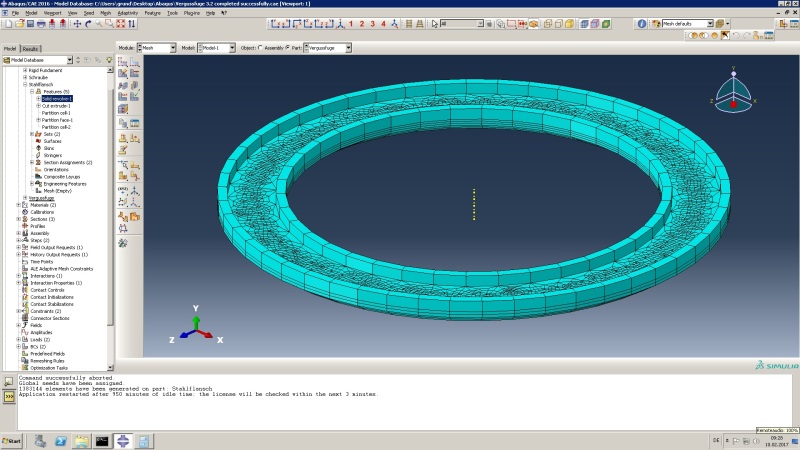Select Solid revolve-1 in the feature tree

point(57,99)
